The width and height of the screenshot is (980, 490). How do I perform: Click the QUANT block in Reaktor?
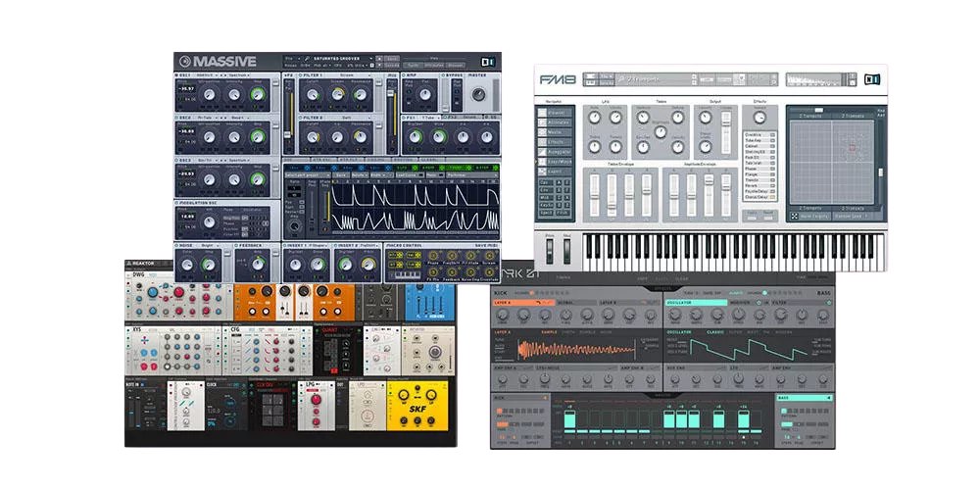(x=337, y=350)
